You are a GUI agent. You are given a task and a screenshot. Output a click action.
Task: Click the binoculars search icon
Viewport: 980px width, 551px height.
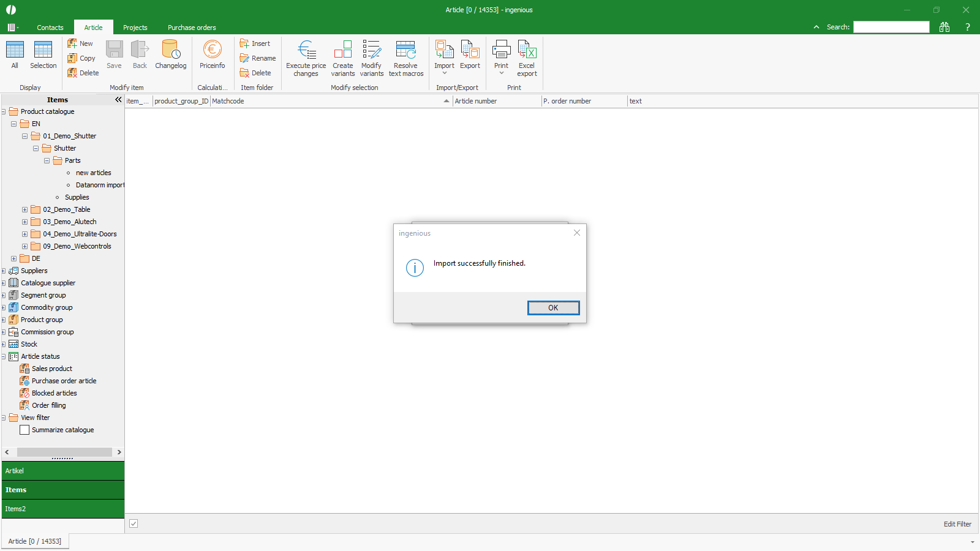[944, 27]
